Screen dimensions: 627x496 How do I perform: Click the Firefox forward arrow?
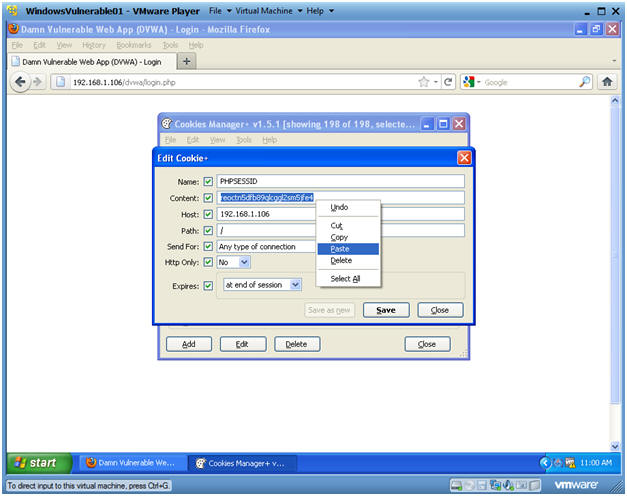click(x=38, y=82)
